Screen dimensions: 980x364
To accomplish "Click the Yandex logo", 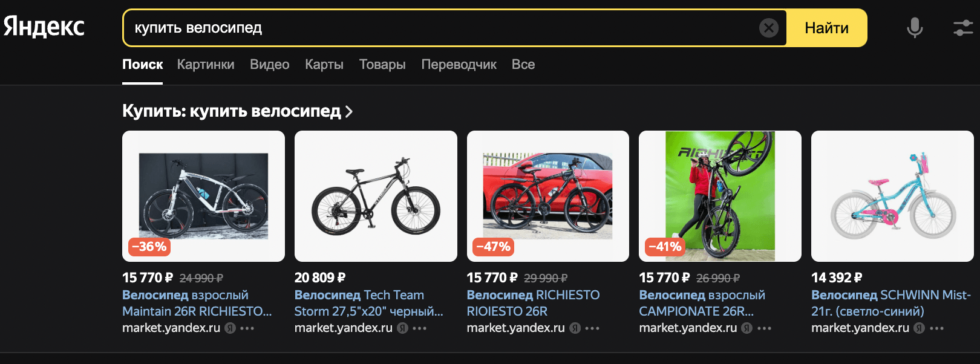I will pos(44,27).
